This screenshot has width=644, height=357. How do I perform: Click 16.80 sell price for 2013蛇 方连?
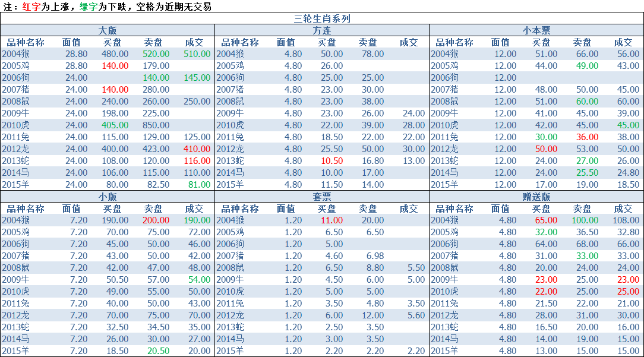coord(373,161)
